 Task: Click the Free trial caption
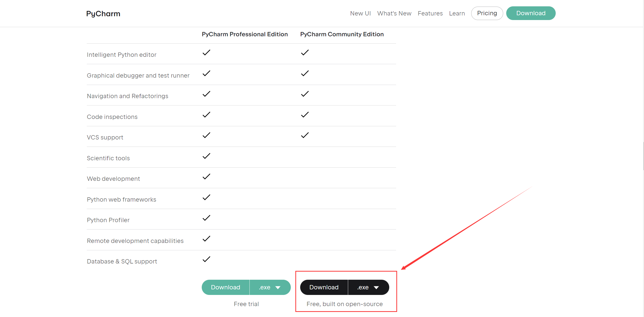pos(246,304)
